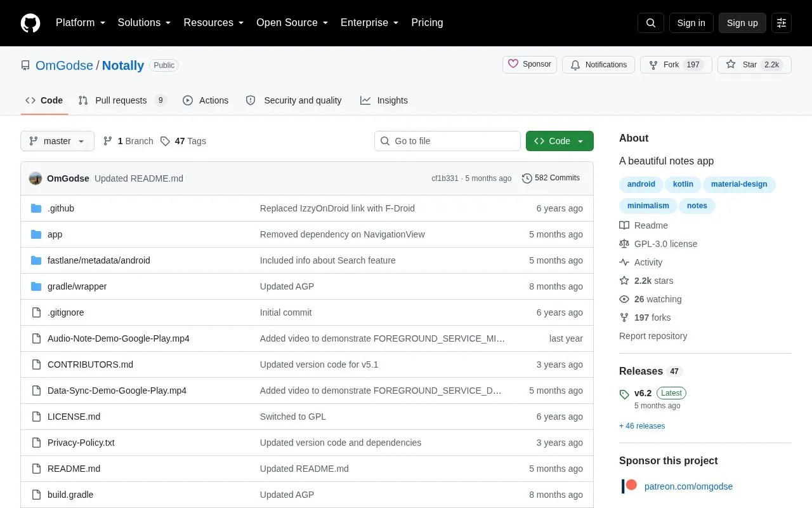Open patreon.com/omgodse sponsor link
This screenshot has width=812, height=508.
(x=688, y=486)
